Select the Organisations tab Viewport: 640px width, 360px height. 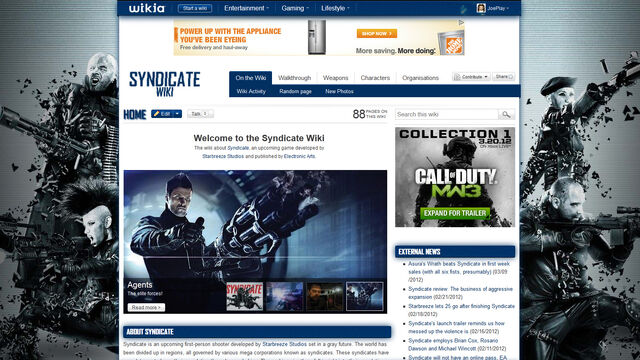tap(420, 78)
